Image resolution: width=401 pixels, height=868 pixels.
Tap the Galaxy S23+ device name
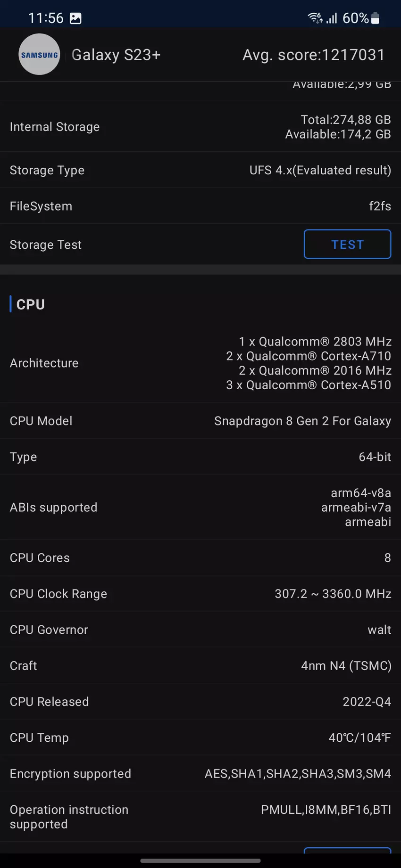click(x=116, y=55)
